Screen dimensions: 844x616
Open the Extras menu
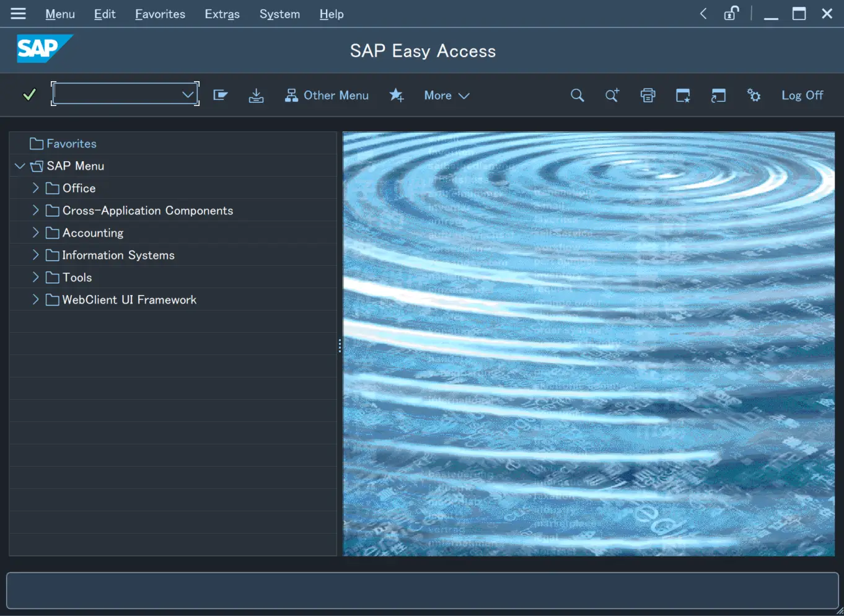click(x=222, y=14)
